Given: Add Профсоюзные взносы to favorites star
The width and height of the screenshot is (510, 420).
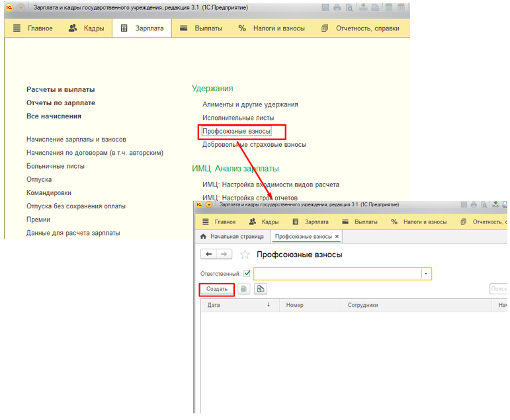Looking at the screenshot, I should point(245,255).
